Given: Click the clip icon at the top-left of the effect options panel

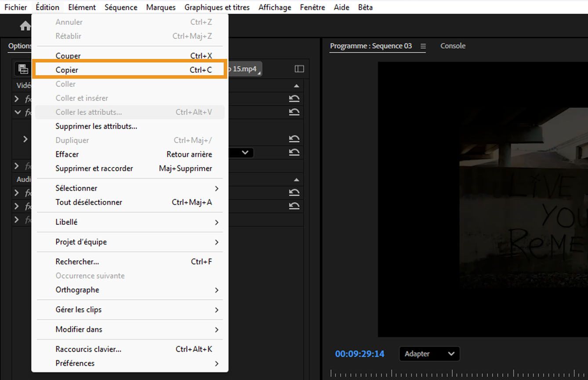Looking at the screenshot, I should pyautogui.click(x=23, y=69).
